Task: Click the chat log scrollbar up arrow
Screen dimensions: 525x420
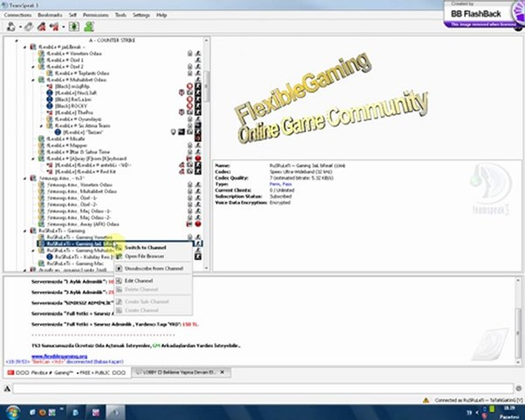Action: pyautogui.click(x=519, y=280)
